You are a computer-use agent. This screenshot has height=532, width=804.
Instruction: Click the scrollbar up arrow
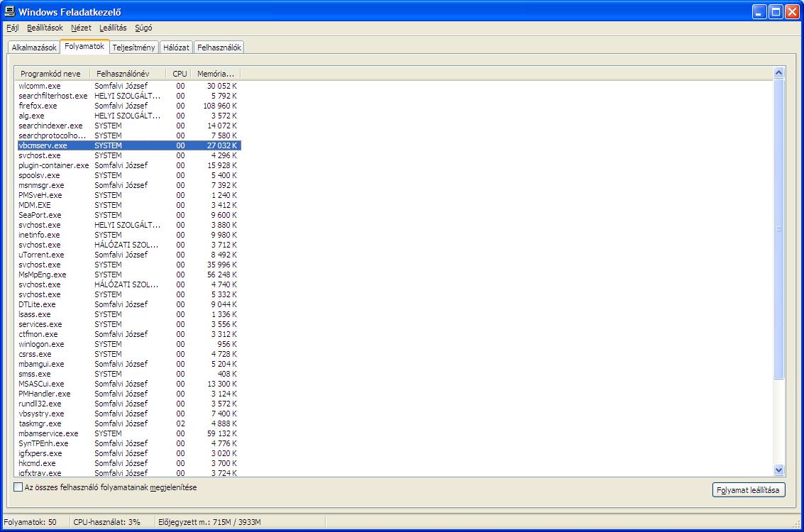(x=779, y=73)
